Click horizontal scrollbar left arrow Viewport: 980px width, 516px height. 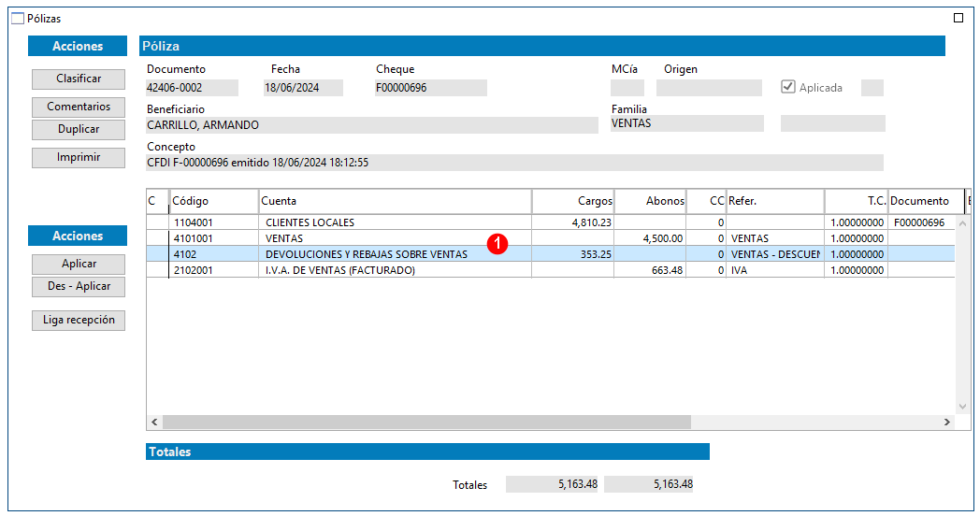(154, 423)
